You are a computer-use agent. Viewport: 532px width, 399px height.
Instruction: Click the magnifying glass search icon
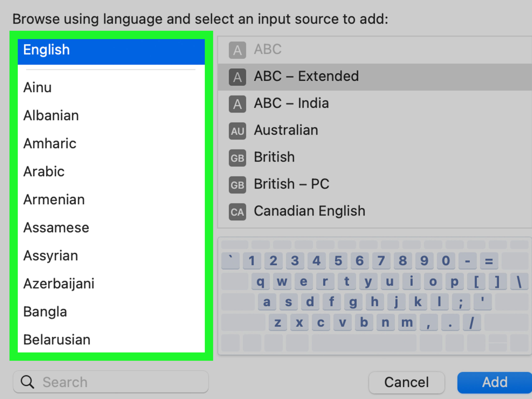coord(27,382)
